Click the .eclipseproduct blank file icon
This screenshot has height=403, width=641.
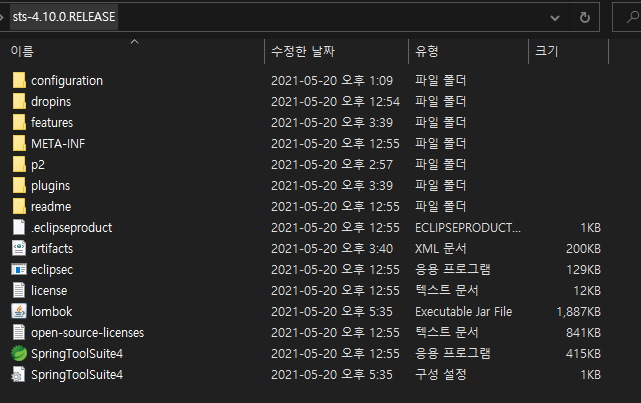point(19,228)
